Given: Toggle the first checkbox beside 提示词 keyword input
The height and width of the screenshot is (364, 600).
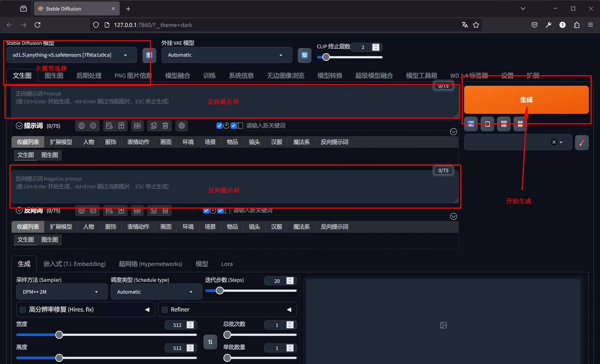Looking at the screenshot, I should [219, 126].
